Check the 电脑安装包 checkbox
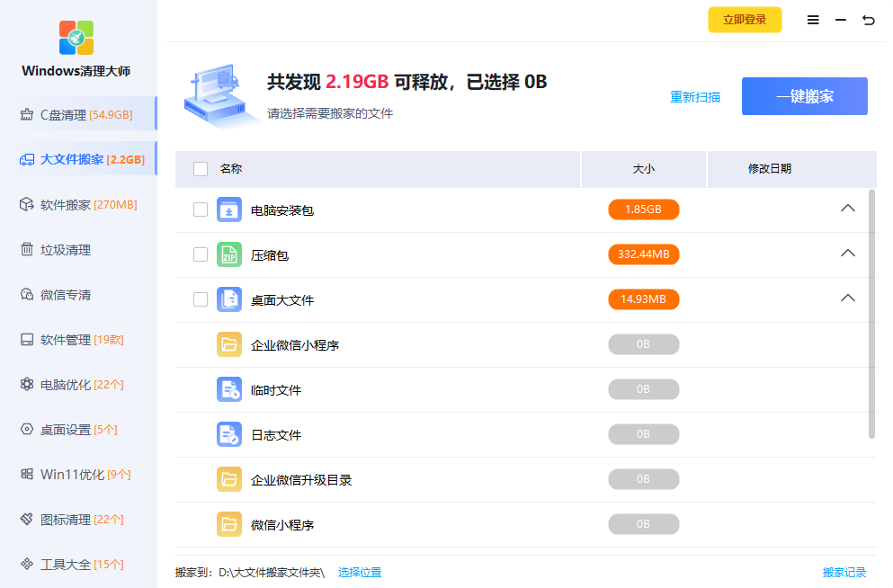The height and width of the screenshot is (588, 893). coord(201,210)
